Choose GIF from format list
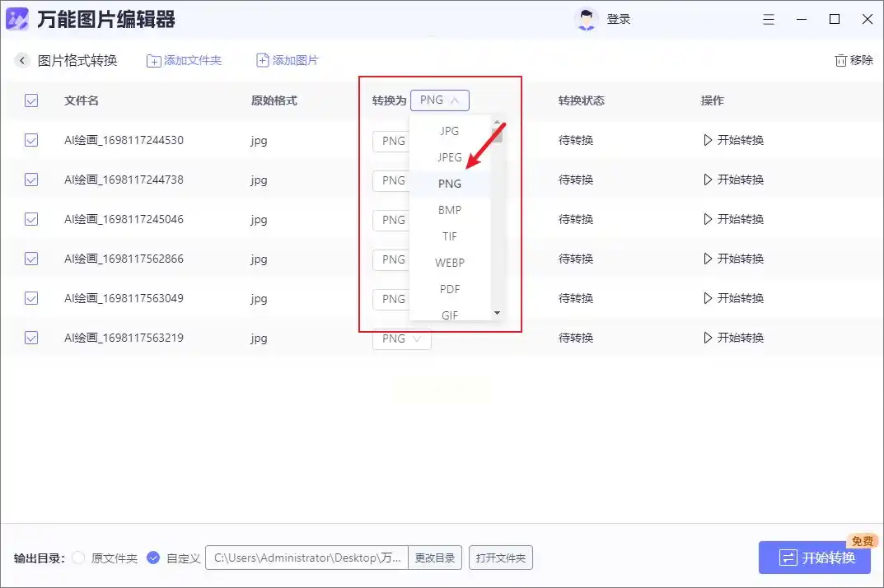The width and height of the screenshot is (884, 588). [x=450, y=315]
